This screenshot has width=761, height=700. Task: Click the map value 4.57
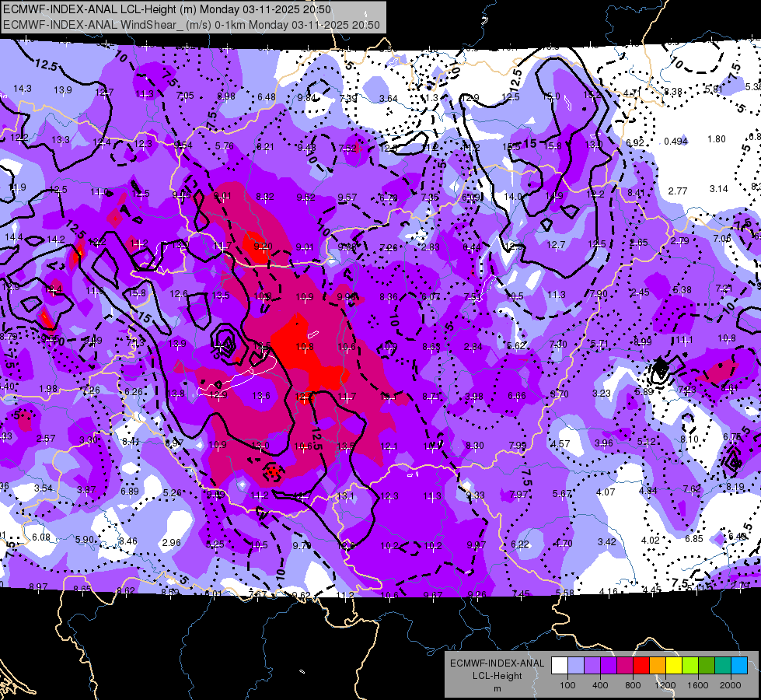point(560,444)
